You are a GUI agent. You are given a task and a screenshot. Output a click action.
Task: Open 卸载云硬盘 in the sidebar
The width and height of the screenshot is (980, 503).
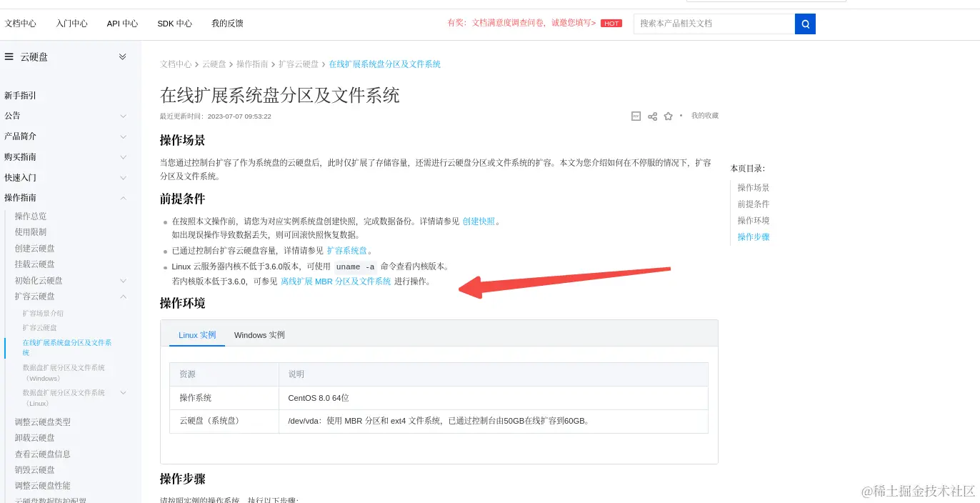point(35,438)
